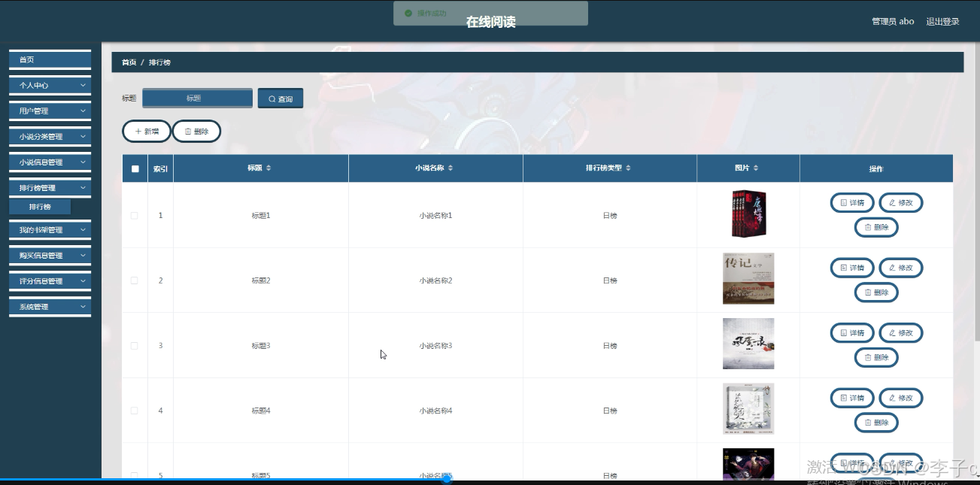Select 排行榜 in the sidebar submenu
Image resolution: width=980 pixels, height=485 pixels.
(x=40, y=206)
